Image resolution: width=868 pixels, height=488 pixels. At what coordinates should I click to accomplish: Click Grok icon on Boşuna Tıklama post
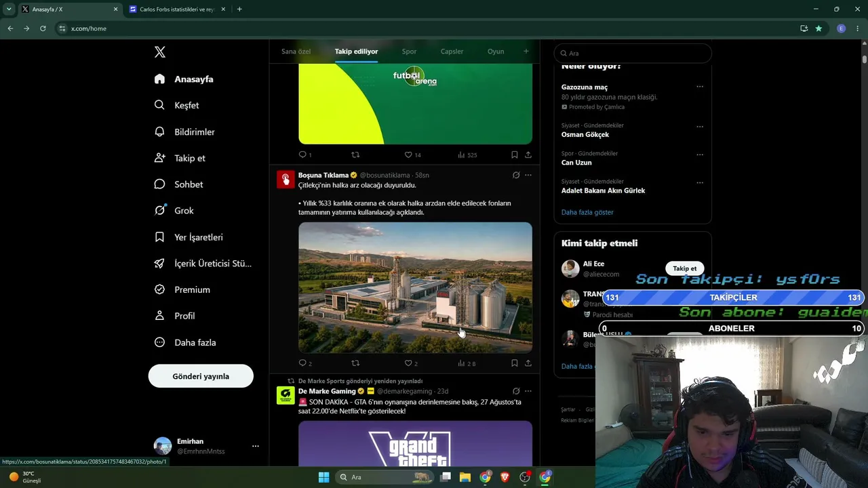pos(516,175)
